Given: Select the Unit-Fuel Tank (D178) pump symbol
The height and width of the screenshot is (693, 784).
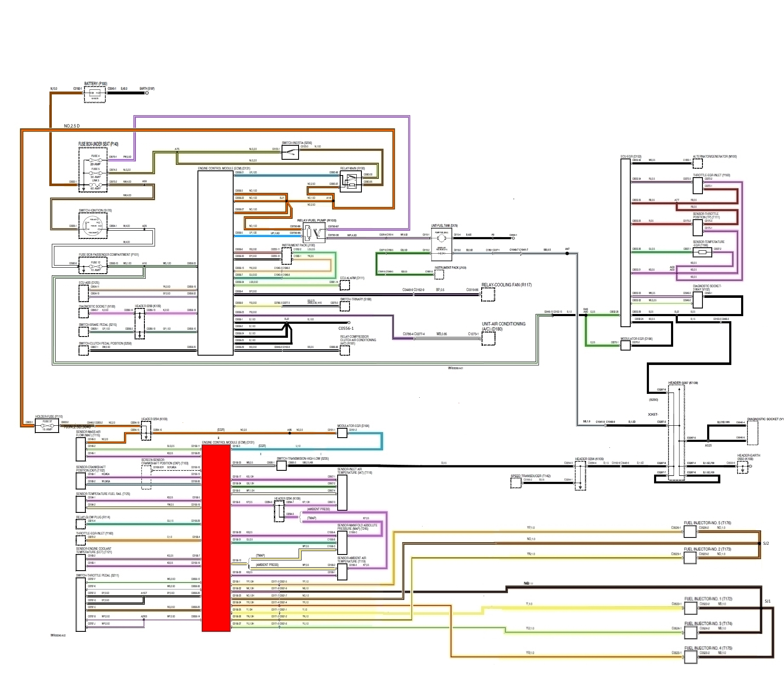Looking at the screenshot, I should (441, 238).
